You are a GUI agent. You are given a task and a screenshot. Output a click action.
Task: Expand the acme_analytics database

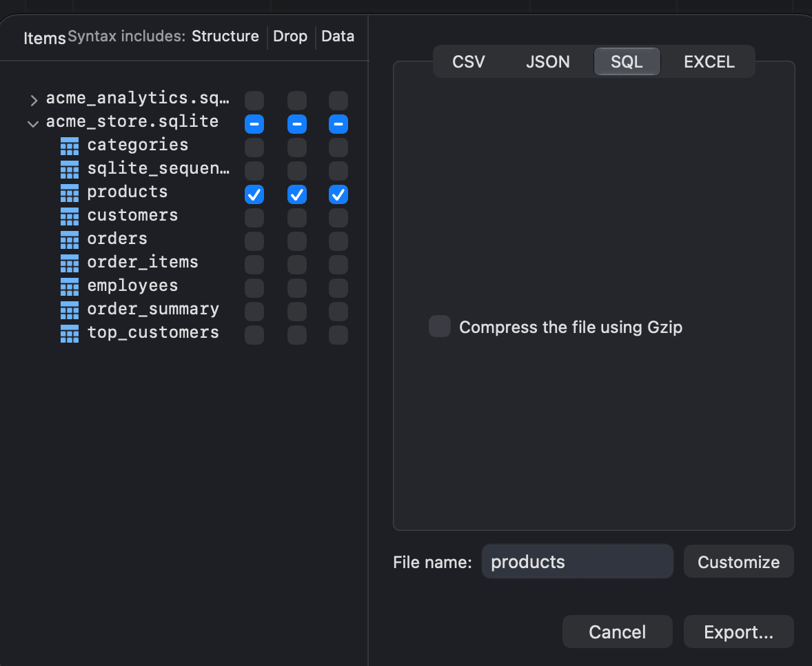[34, 100]
